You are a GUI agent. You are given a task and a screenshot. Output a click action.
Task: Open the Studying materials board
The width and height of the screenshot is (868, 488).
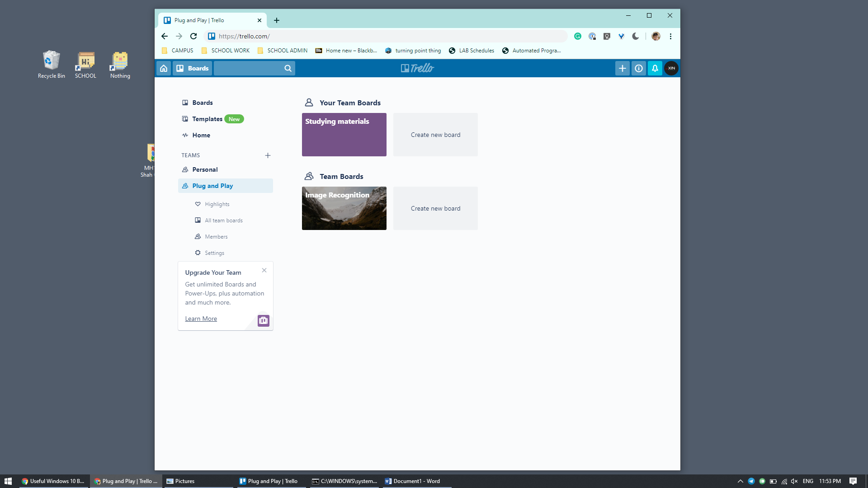pyautogui.click(x=344, y=134)
